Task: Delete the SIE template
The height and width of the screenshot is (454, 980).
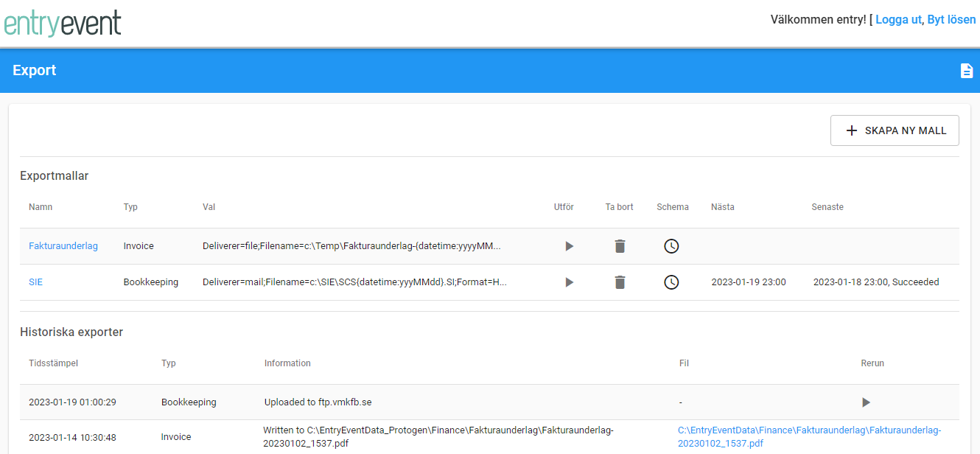Action: (x=620, y=282)
